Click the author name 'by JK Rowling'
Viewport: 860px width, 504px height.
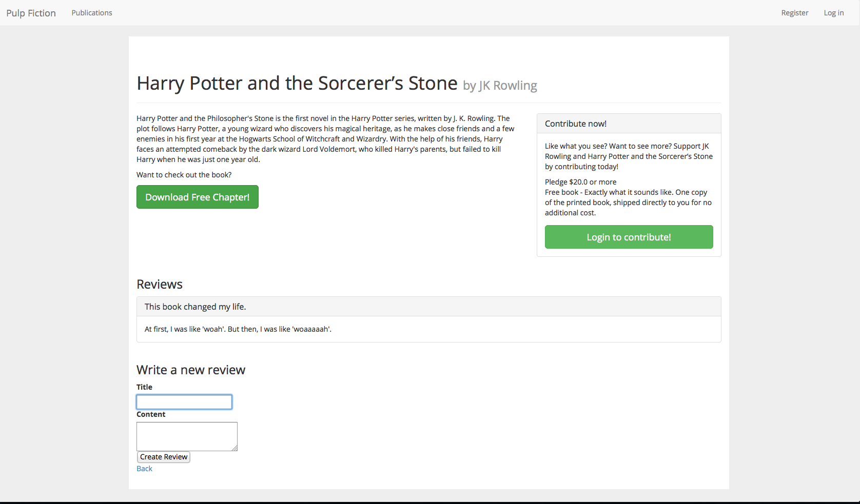click(500, 86)
